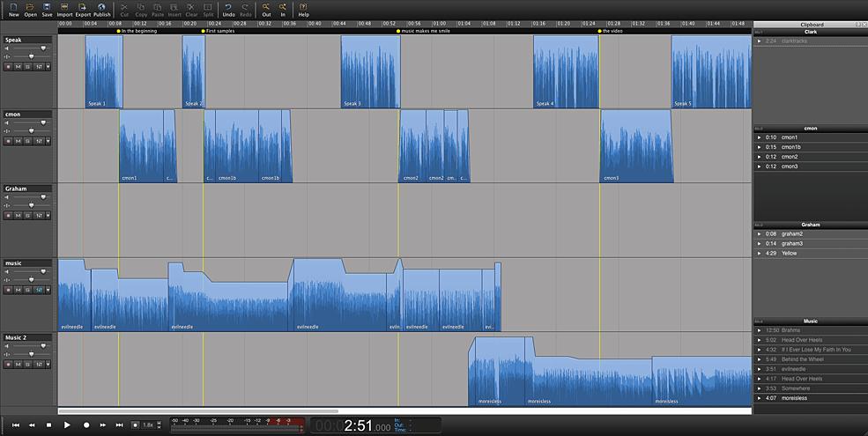Click the Export toolbar icon
The width and height of the screenshot is (868, 436).
[83, 10]
